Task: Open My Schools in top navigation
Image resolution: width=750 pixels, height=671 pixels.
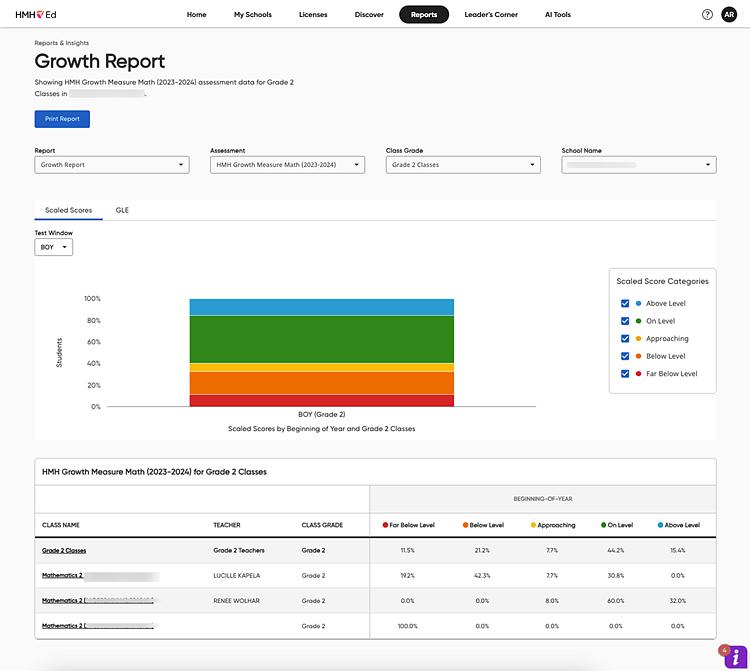Action: [x=253, y=15]
